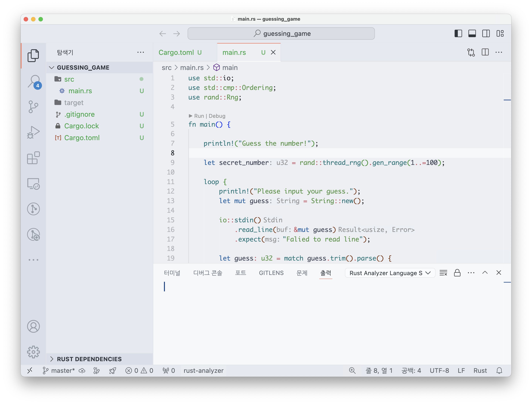Click the master* branch in status bar

pos(58,371)
